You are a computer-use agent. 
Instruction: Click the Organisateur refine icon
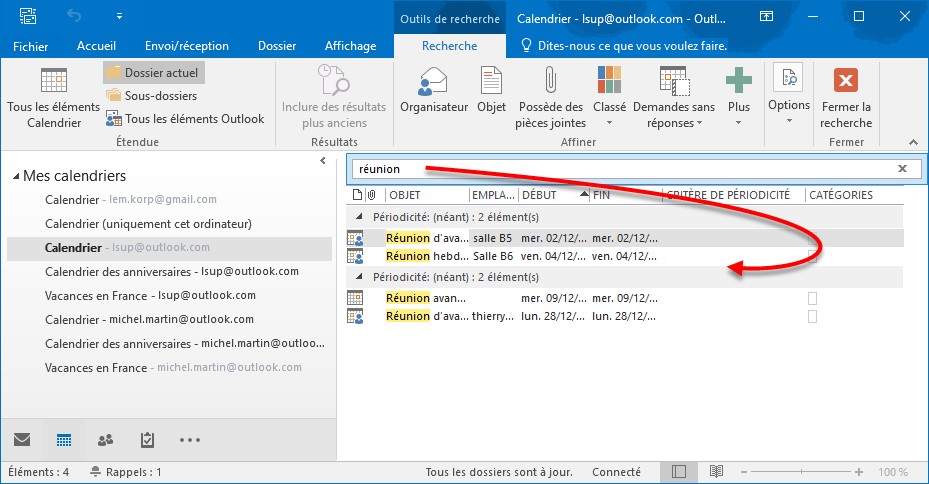[x=433, y=89]
